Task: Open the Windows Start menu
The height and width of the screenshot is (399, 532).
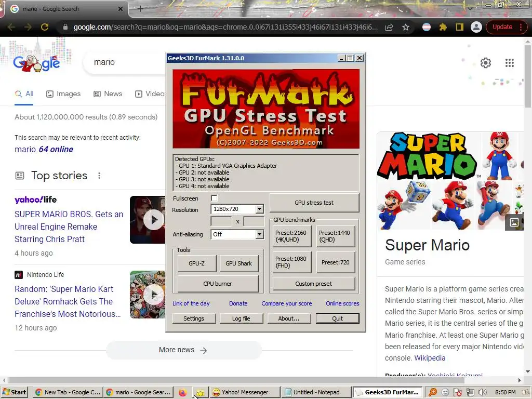Action: [14, 392]
